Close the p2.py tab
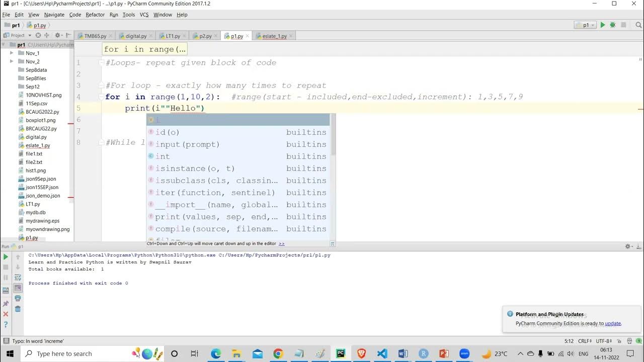 [x=216, y=36]
